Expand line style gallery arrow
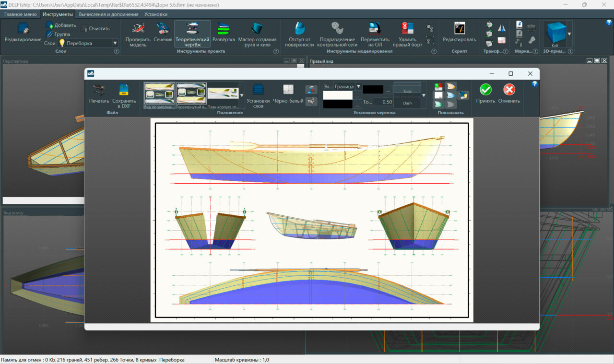614x364 pixels. click(x=424, y=95)
